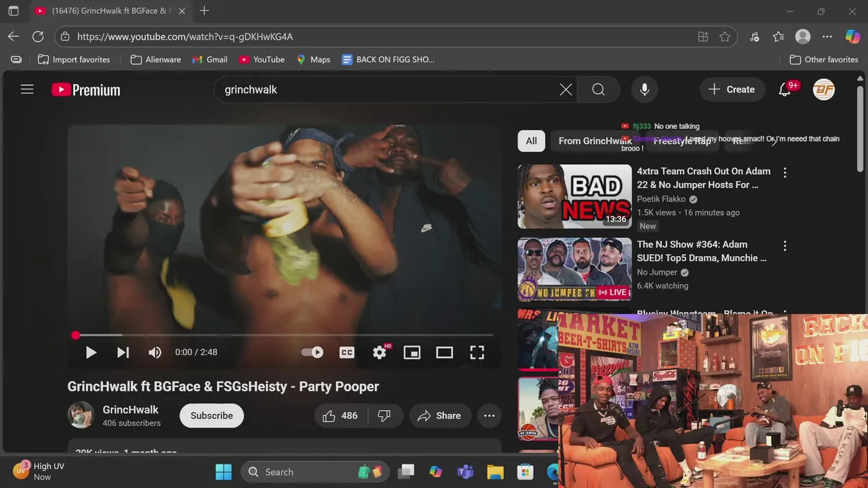View site information padlock icon
The width and height of the screenshot is (868, 488).
(64, 37)
